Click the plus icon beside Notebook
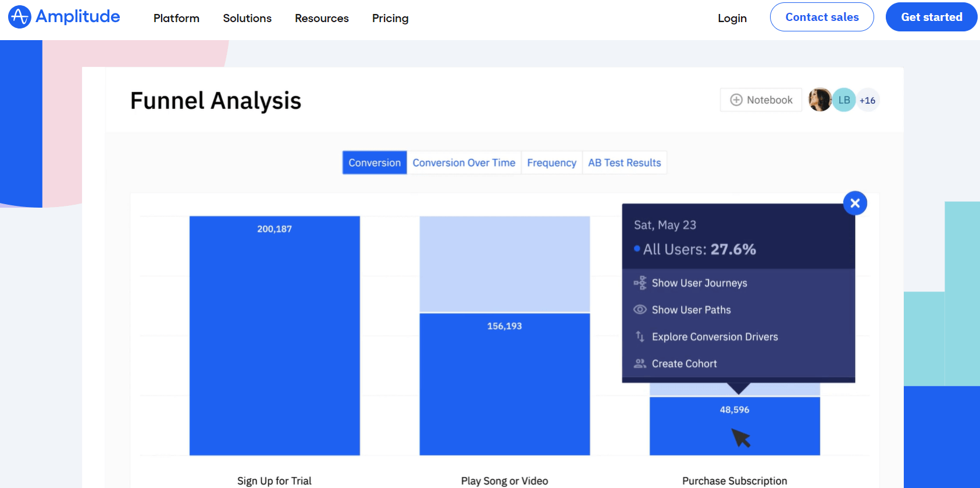The width and height of the screenshot is (980, 488). click(x=736, y=100)
